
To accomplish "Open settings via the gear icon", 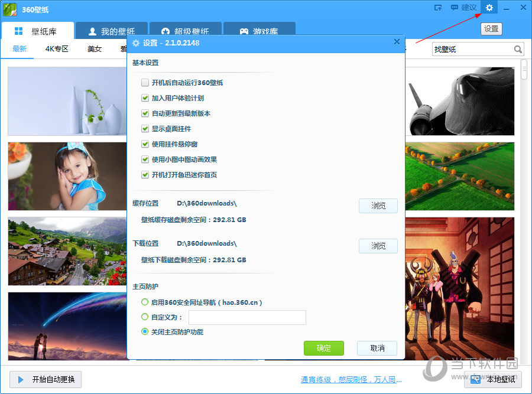I will pyautogui.click(x=489, y=8).
